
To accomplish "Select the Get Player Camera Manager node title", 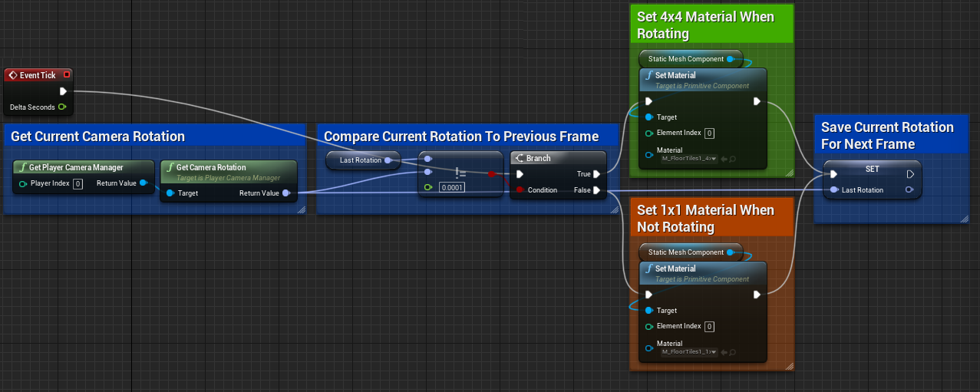I will pos(76,167).
